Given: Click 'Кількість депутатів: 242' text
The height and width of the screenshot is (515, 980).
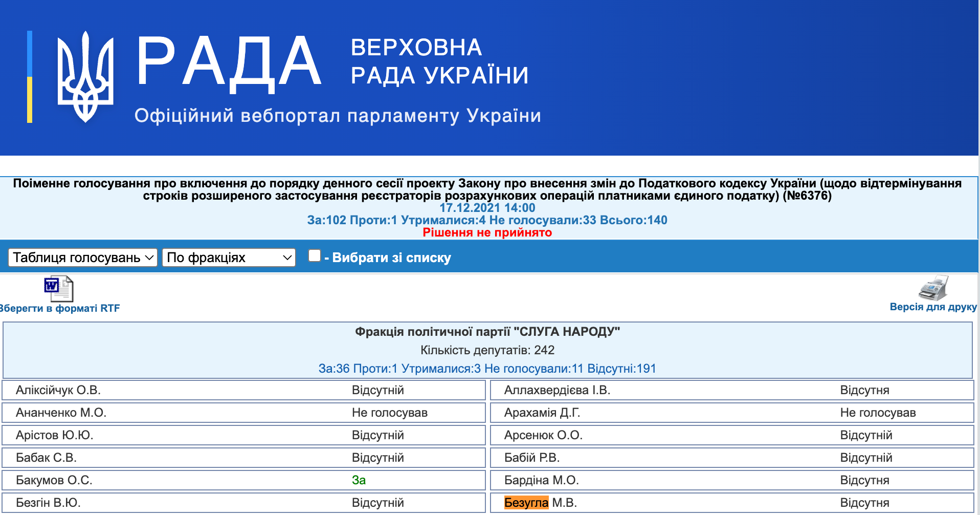Looking at the screenshot, I should click(487, 350).
